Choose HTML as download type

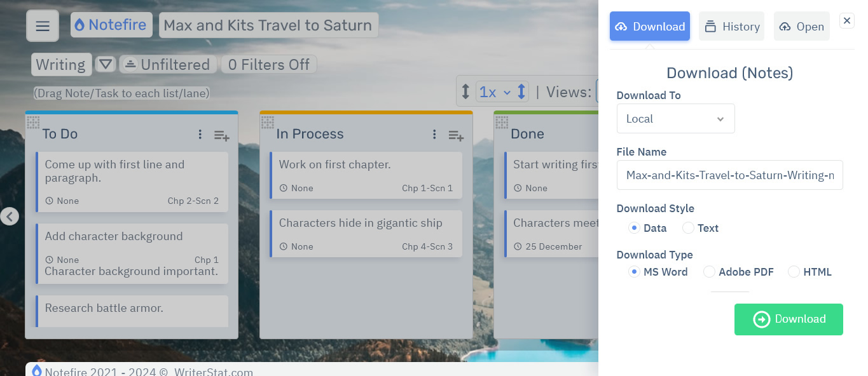(x=794, y=271)
